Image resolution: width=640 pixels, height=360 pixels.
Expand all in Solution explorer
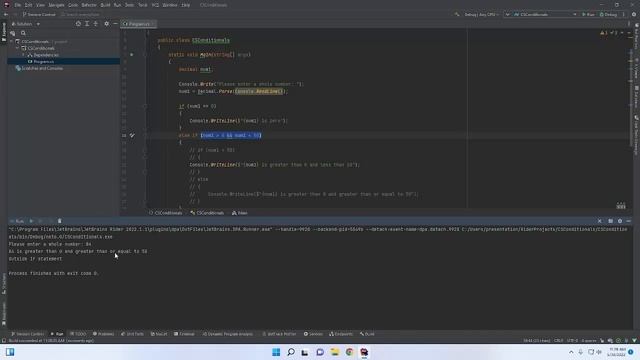87,24
